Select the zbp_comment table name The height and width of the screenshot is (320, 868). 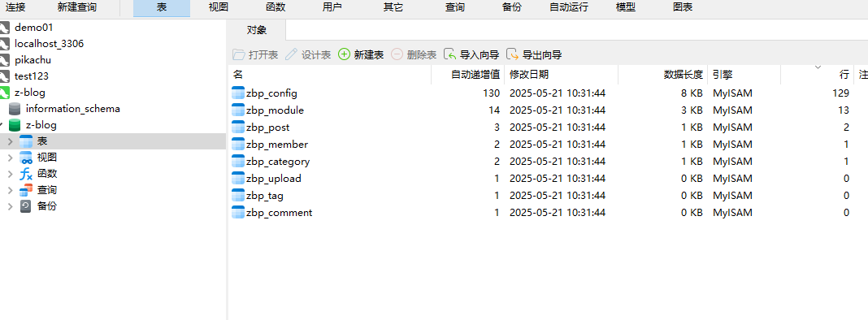coord(280,213)
